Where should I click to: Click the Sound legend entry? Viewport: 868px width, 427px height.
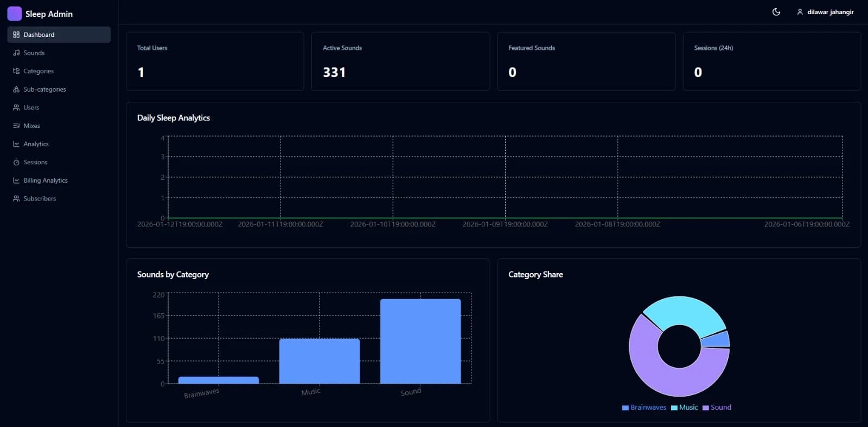[x=717, y=407]
